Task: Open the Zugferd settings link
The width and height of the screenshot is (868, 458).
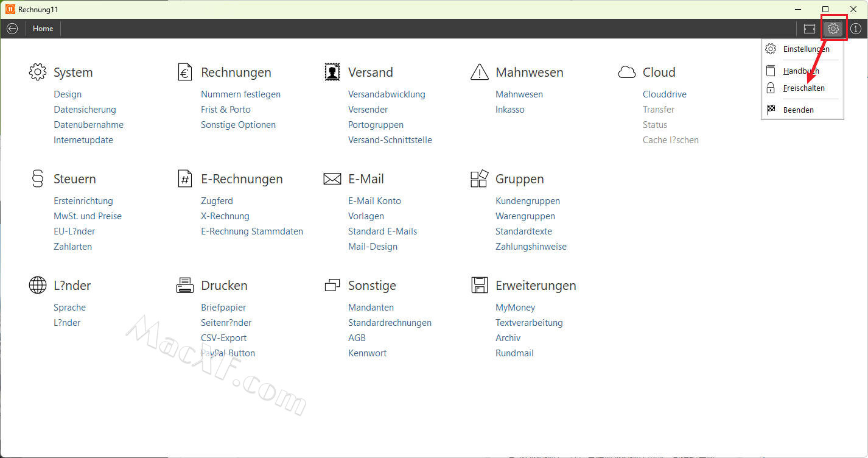Action: pyautogui.click(x=217, y=201)
